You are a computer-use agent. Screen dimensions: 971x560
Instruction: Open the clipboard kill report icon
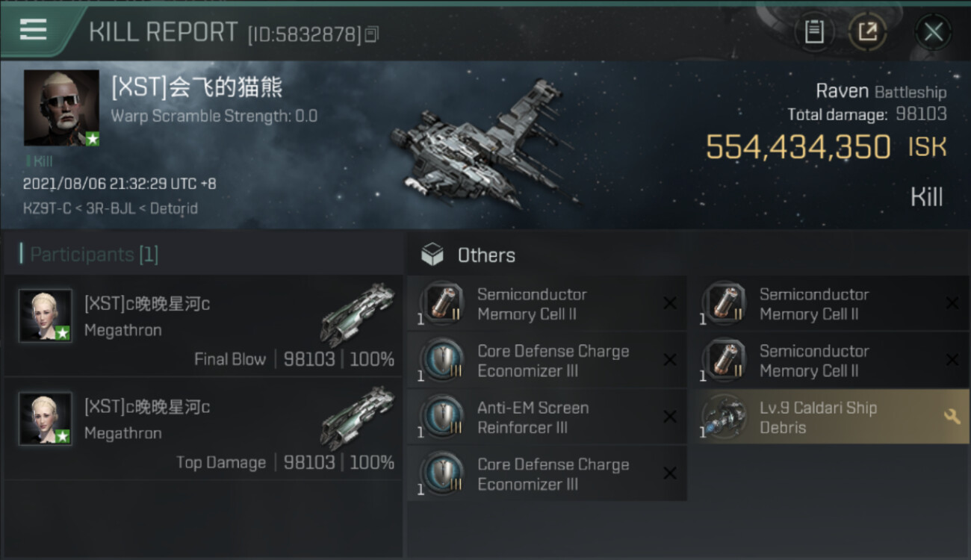814,31
